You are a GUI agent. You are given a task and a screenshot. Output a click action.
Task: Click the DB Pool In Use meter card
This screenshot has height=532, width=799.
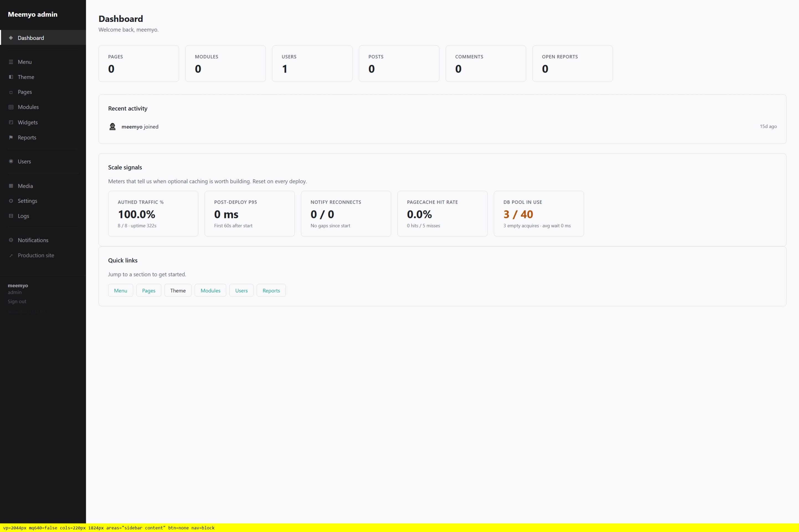[539, 214]
